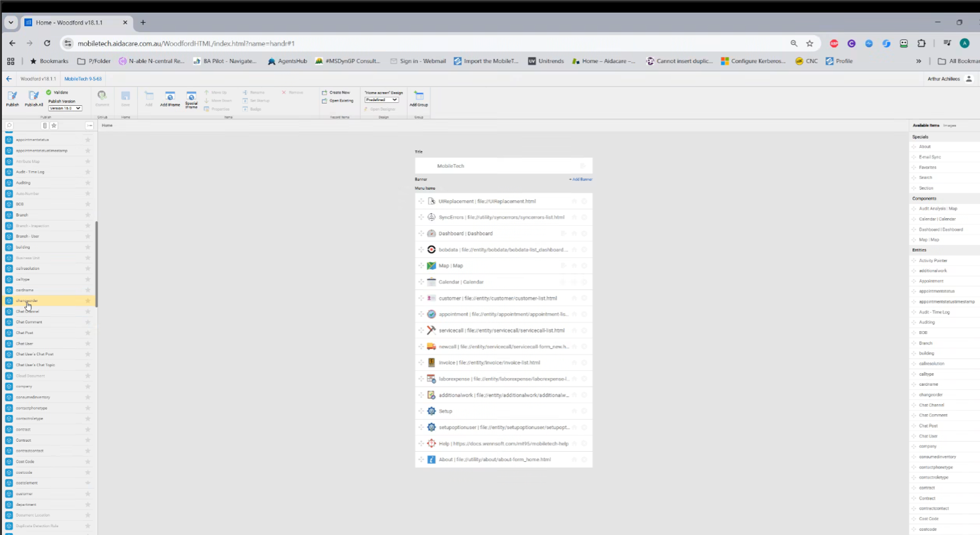This screenshot has width=980, height=535.
Task: Click the Create New record item icon
Action: pyautogui.click(x=325, y=92)
